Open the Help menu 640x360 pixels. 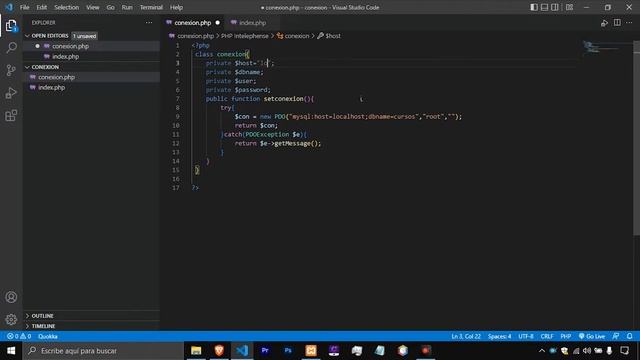tap(176, 7)
